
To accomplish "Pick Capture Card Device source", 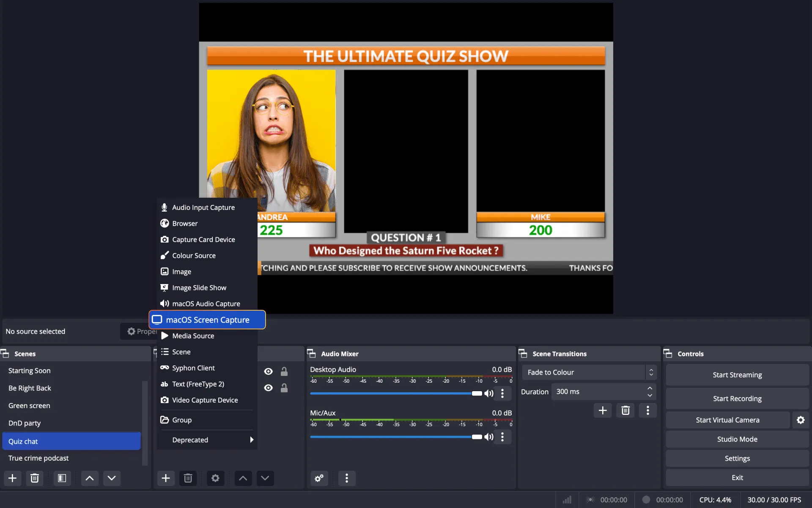I will [x=207, y=240].
